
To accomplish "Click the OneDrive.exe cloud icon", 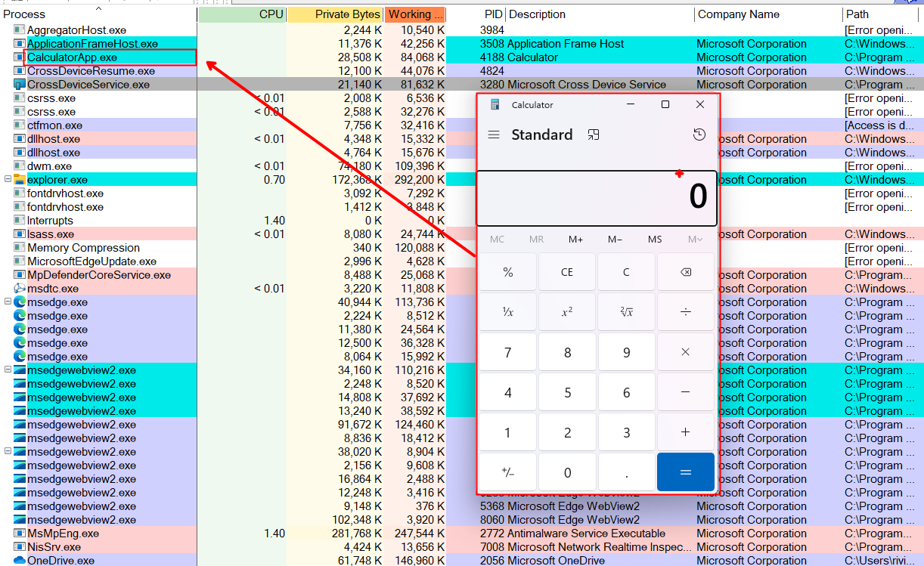I will [x=19, y=561].
